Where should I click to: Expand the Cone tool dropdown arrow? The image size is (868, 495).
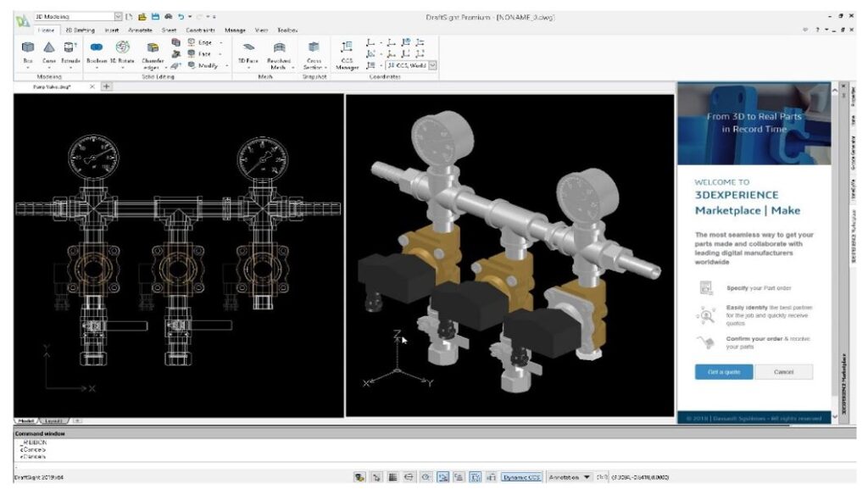(48, 68)
